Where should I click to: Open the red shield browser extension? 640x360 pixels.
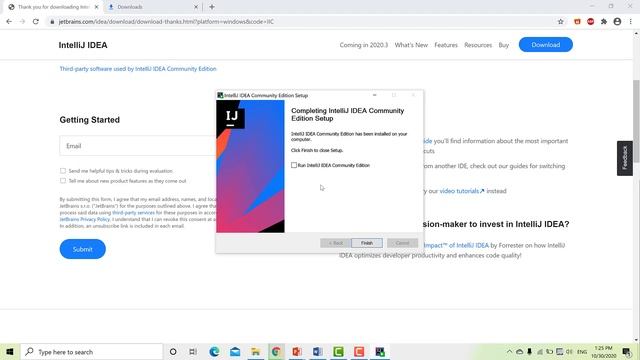coord(577,22)
